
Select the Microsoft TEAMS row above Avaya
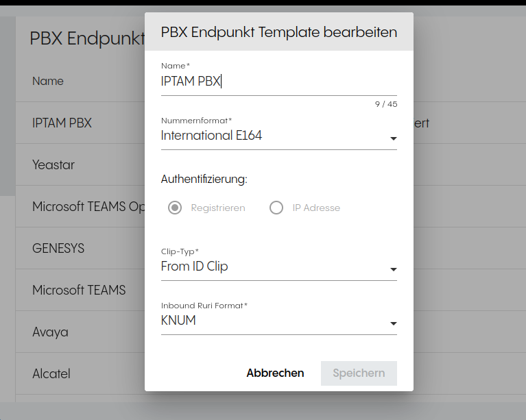coord(79,291)
